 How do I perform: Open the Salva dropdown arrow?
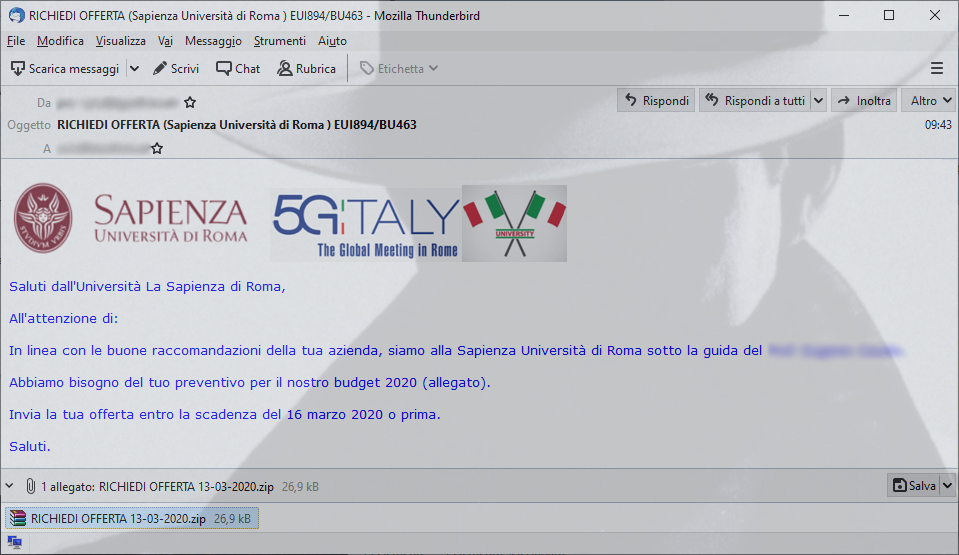(x=947, y=485)
